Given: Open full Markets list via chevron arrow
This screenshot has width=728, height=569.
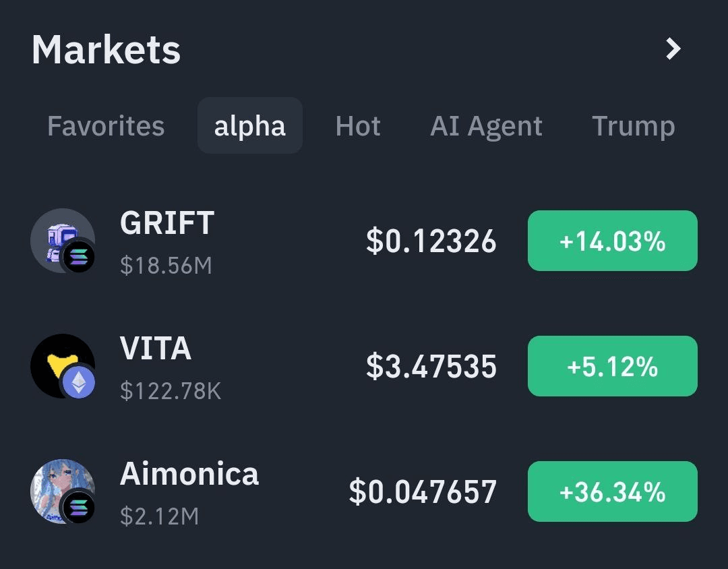Looking at the screenshot, I should pyautogui.click(x=673, y=49).
